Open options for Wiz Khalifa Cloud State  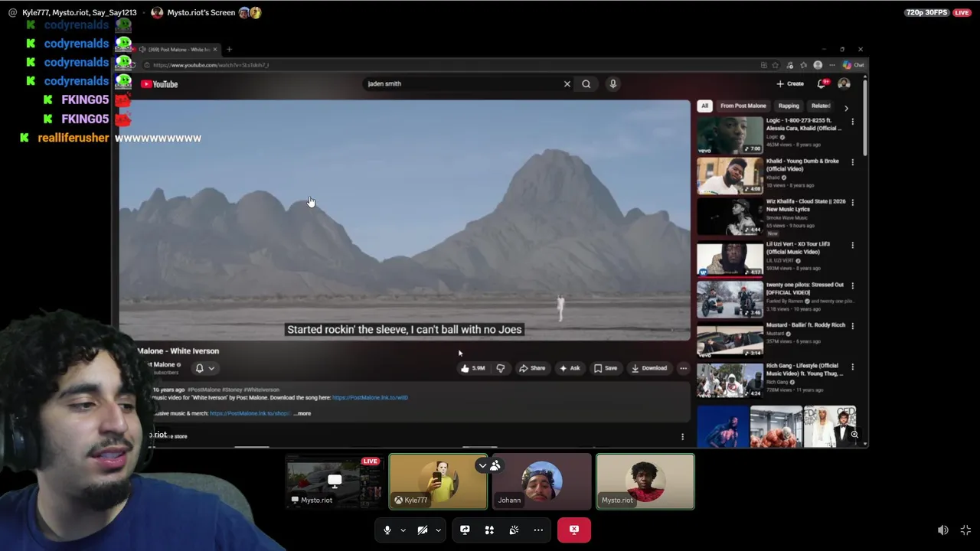pyautogui.click(x=853, y=203)
